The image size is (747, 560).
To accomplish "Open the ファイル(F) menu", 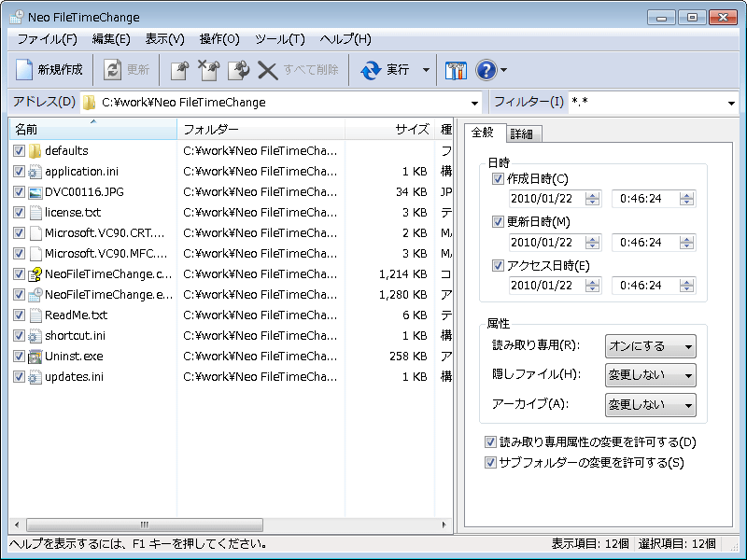I will 48,39.
